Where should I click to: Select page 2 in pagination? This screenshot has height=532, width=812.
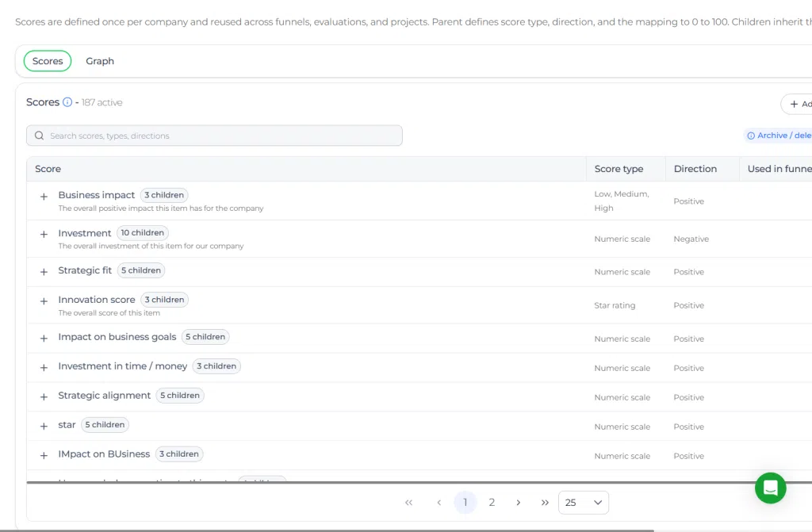492,503
